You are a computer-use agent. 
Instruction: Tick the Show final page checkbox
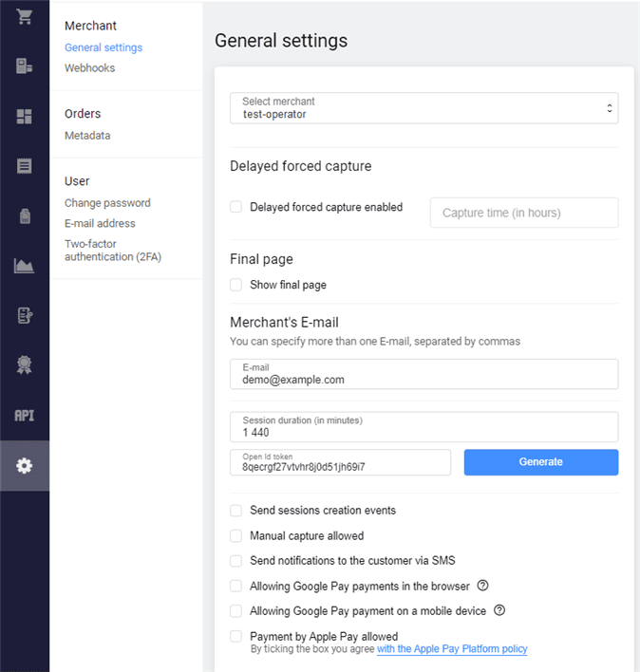(236, 285)
